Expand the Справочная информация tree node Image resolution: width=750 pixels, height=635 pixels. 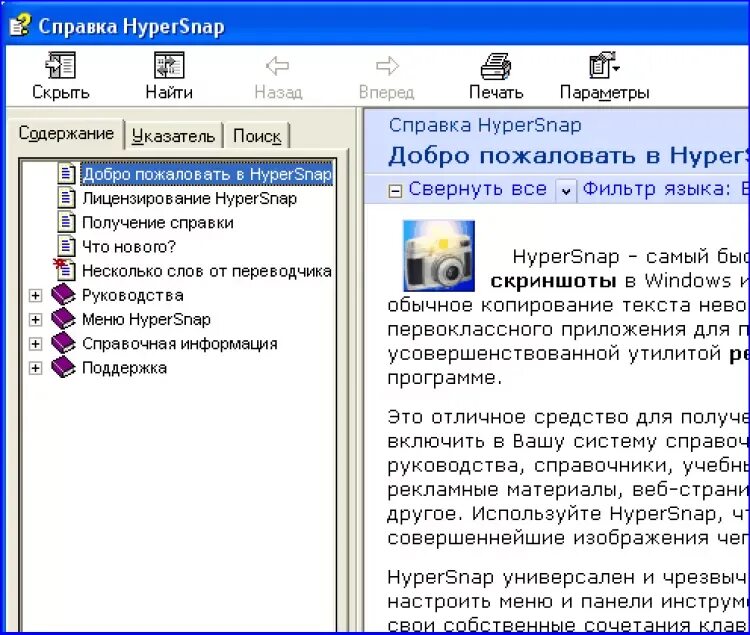pyautogui.click(x=35, y=344)
